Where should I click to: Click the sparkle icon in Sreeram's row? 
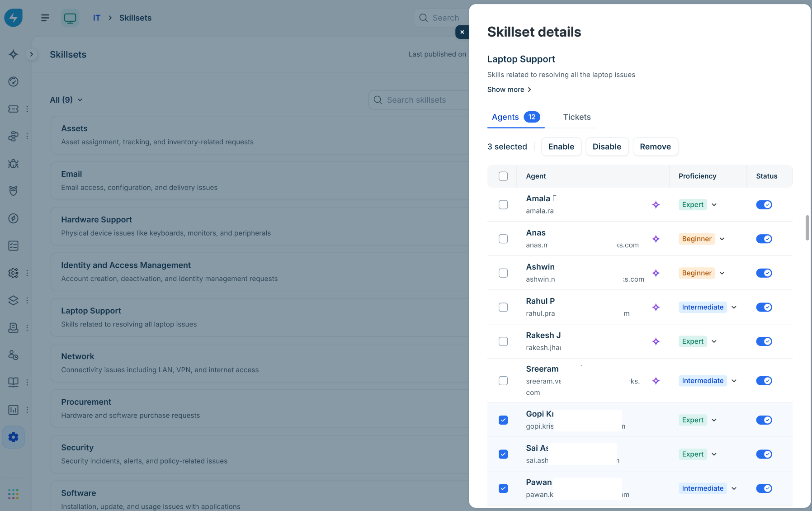(x=656, y=381)
